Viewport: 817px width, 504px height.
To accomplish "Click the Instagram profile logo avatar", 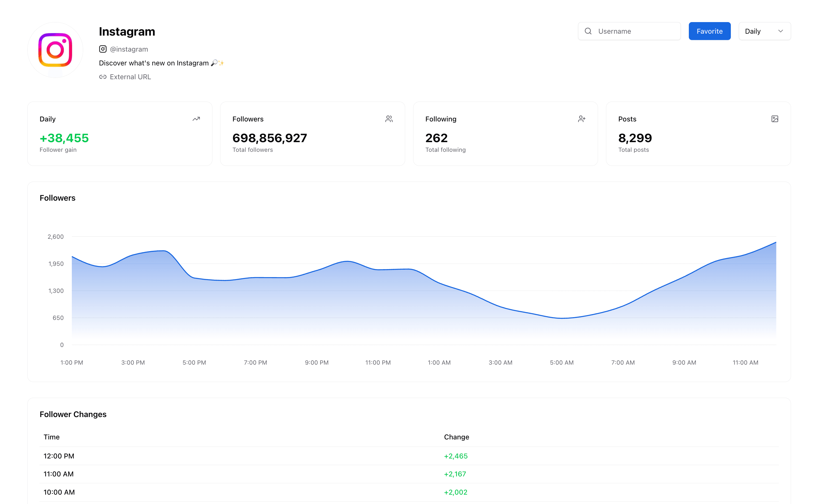I will coord(55,50).
